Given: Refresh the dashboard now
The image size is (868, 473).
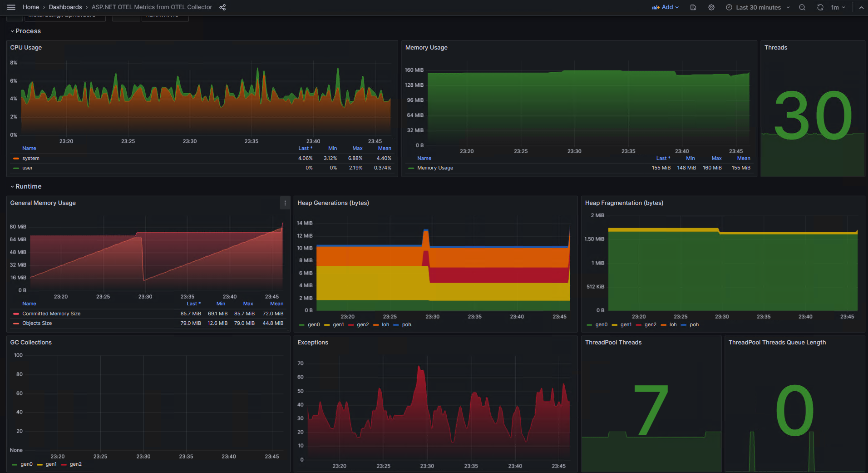Looking at the screenshot, I should 820,7.
